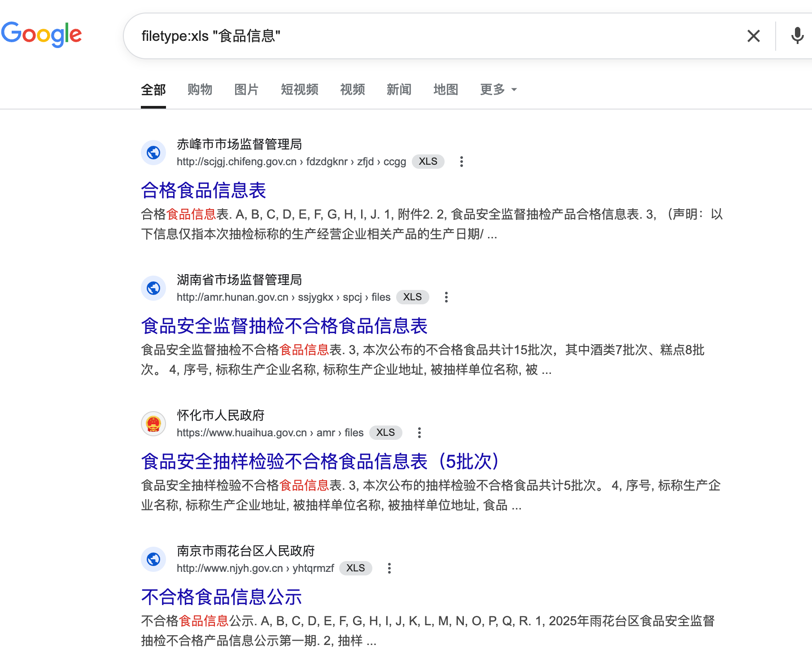The height and width of the screenshot is (667, 812).
Task: Activate voice search via microphone icon
Action: pyautogui.click(x=796, y=36)
